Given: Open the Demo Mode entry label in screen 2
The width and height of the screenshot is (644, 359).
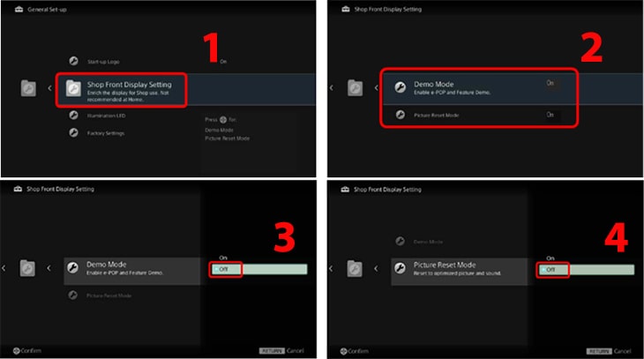Looking at the screenshot, I should click(434, 84).
